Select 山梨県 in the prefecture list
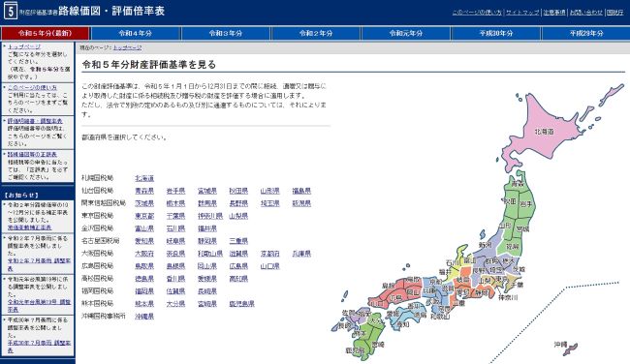Viewport: 630px width, 364px height. (238, 216)
